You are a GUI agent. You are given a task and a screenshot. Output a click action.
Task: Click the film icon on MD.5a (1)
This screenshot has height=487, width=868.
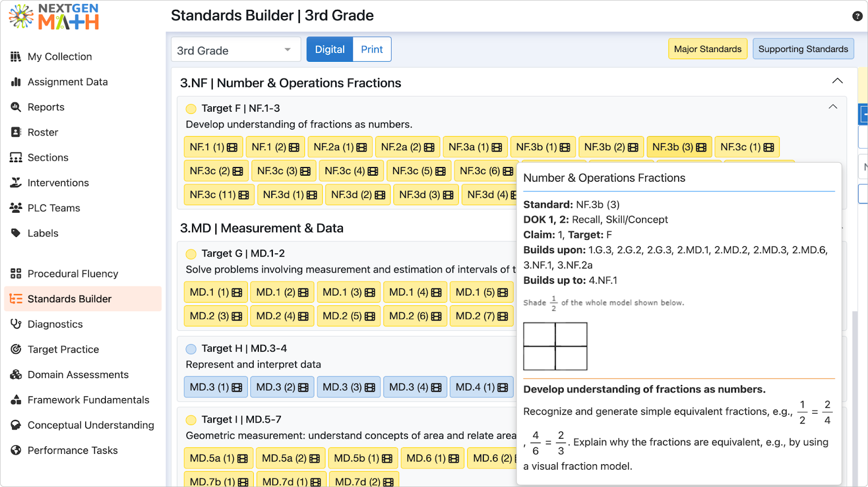point(242,459)
